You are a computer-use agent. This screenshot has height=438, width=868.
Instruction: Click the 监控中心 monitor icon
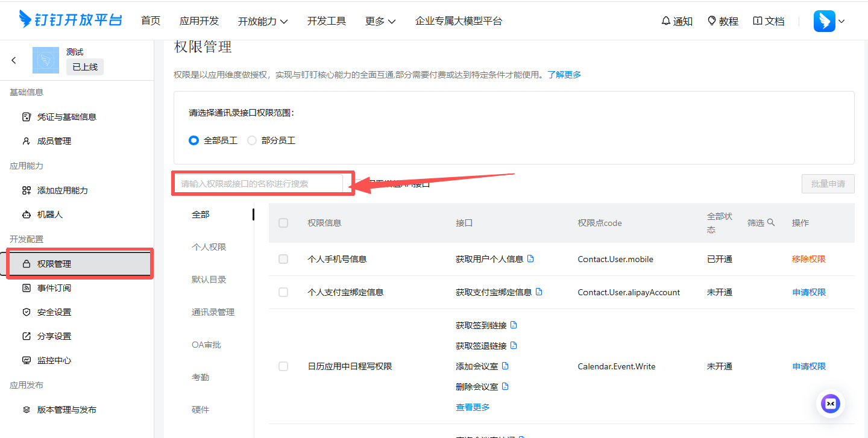coord(26,360)
